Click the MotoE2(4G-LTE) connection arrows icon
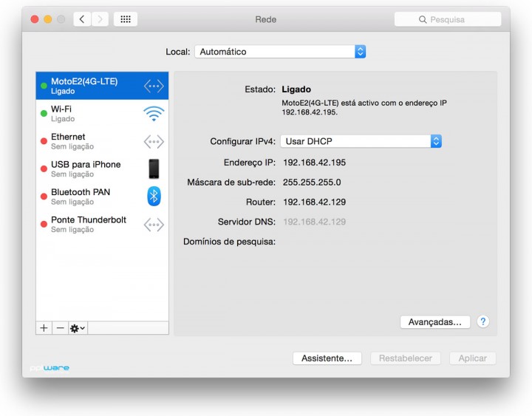Image resolution: width=532 pixels, height=416 pixels. pyautogui.click(x=154, y=86)
